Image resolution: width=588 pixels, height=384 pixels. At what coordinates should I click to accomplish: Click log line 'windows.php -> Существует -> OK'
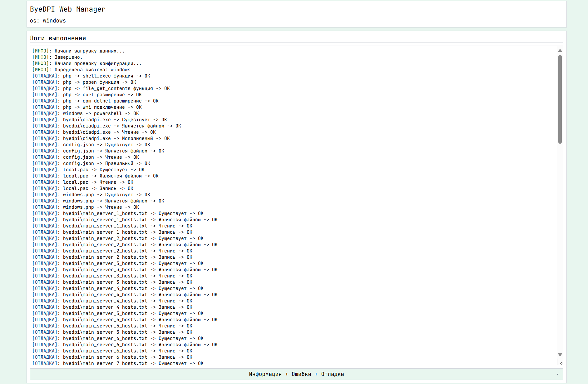91,195
